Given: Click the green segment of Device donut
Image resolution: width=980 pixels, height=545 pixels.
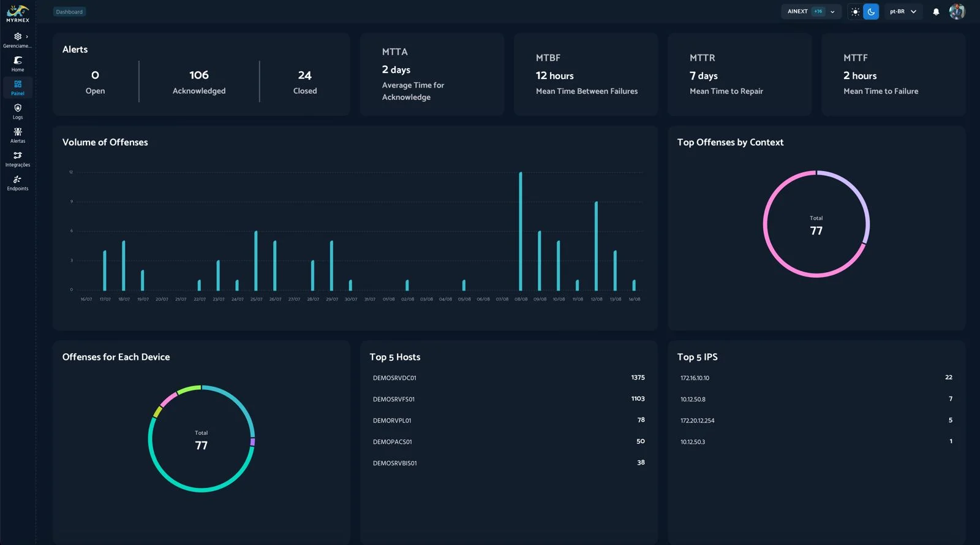Looking at the screenshot, I should [189, 389].
